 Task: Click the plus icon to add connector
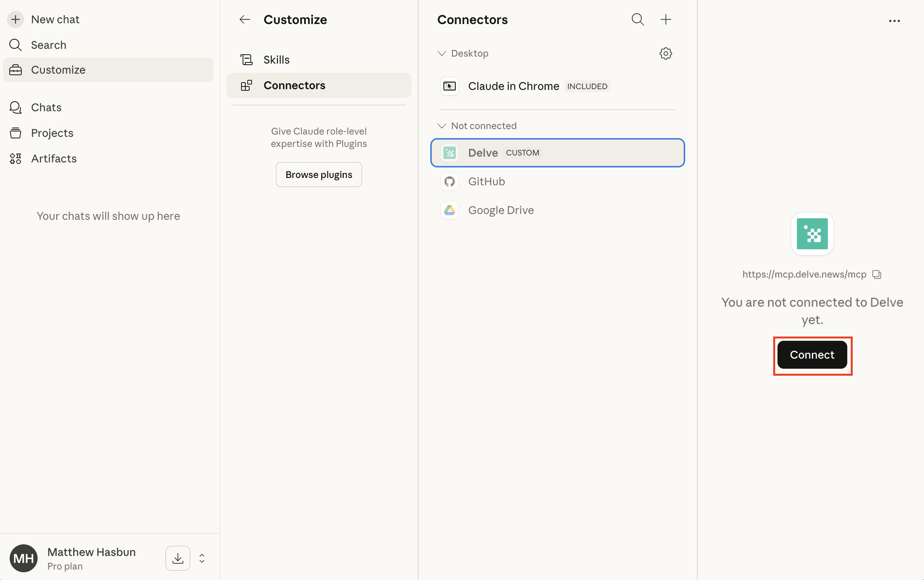(665, 19)
